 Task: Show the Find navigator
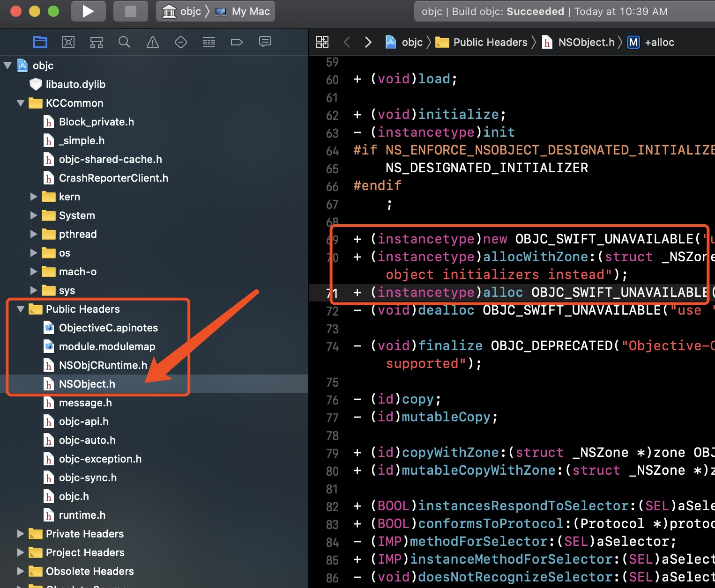tap(124, 42)
